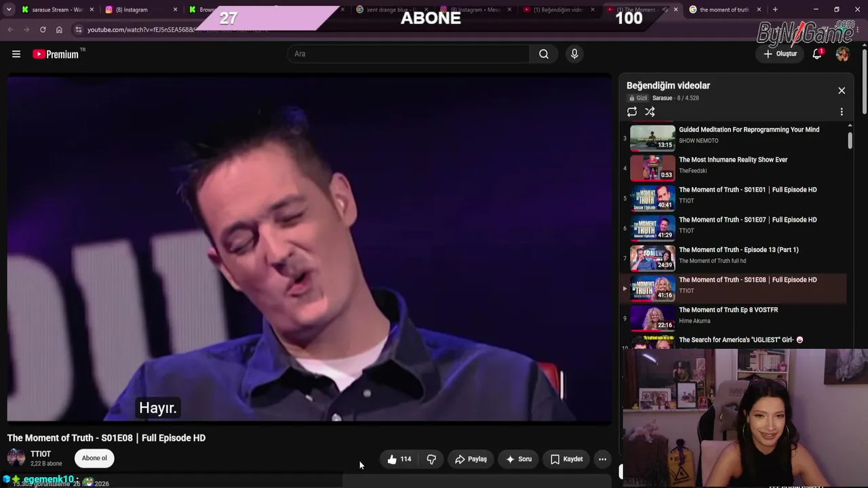Share the video via Paylaş

click(x=471, y=459)
